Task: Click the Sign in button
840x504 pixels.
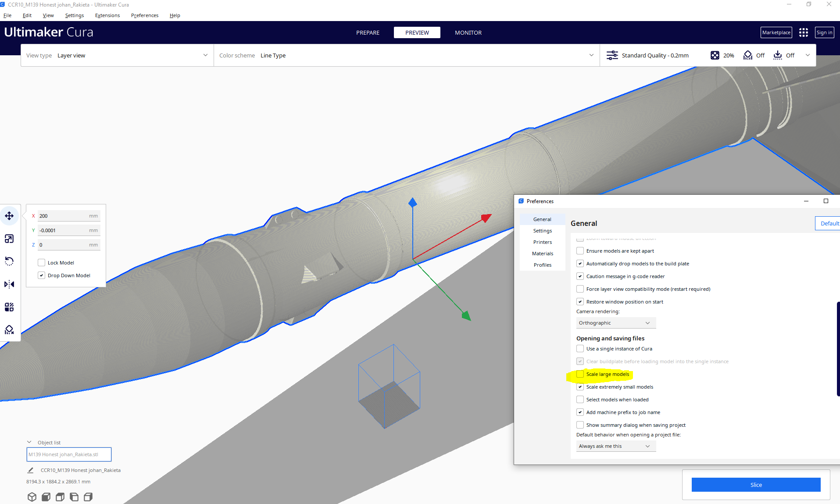Action: click(x=824, y=32)
